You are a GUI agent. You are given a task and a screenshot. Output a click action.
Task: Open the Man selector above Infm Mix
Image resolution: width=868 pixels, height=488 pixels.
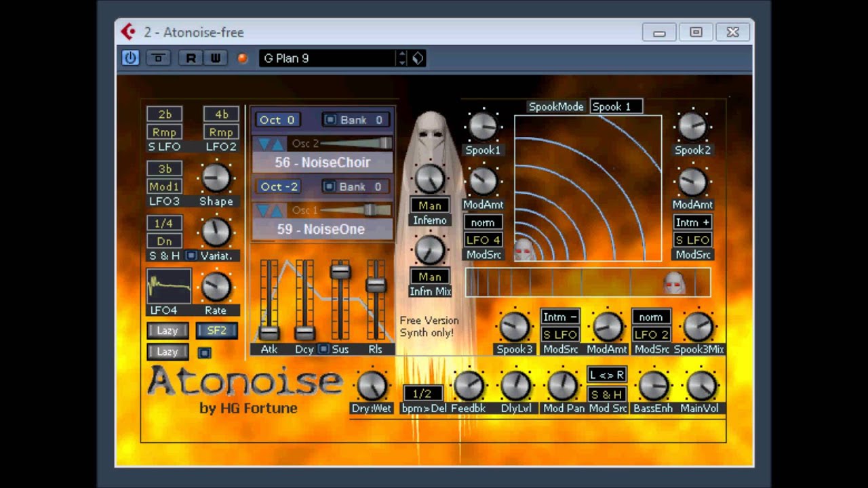coord(430,277)
